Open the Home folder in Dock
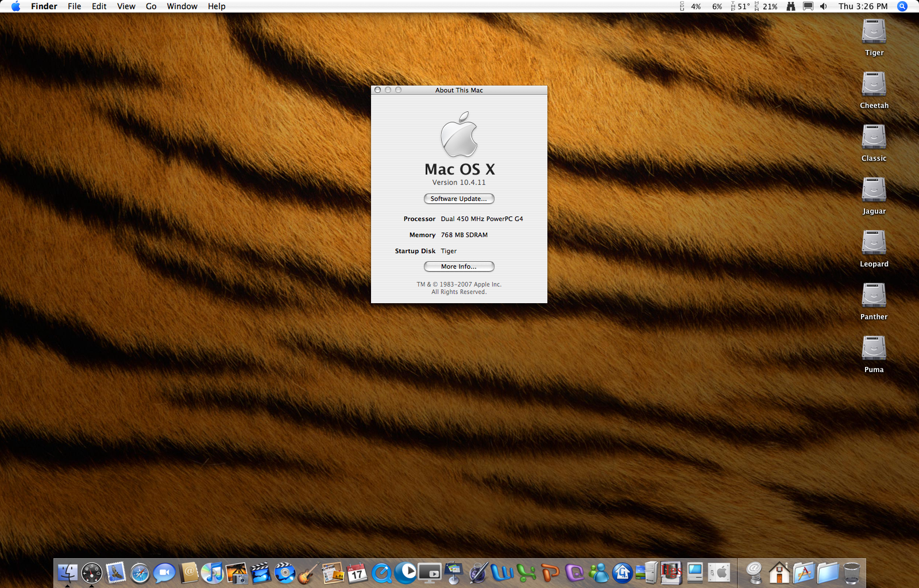The image size is (919, 588). click(779, 572)
